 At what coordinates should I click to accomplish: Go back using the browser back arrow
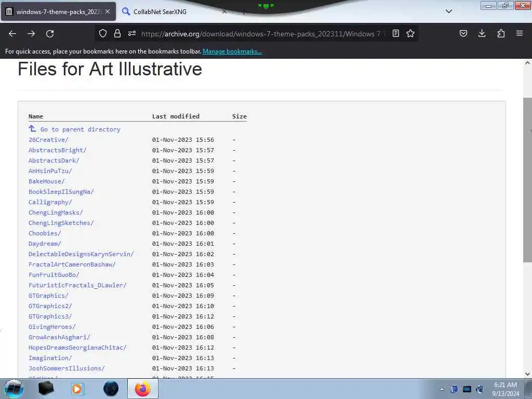click(12, 34)
